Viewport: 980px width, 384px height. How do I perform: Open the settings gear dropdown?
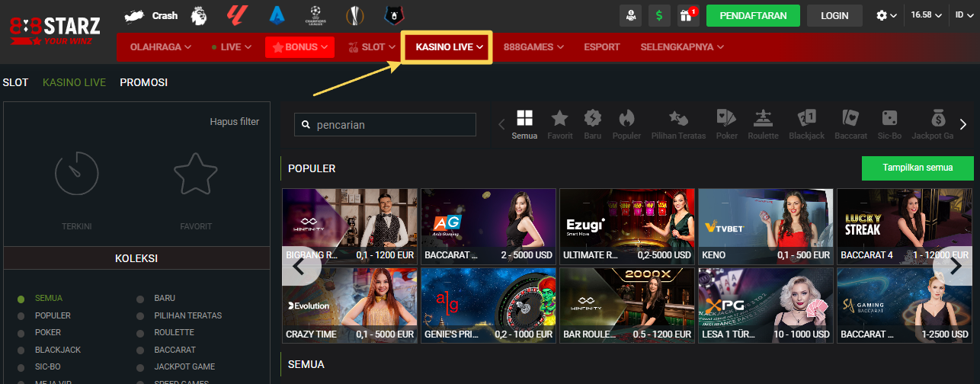tap(886, 15)
